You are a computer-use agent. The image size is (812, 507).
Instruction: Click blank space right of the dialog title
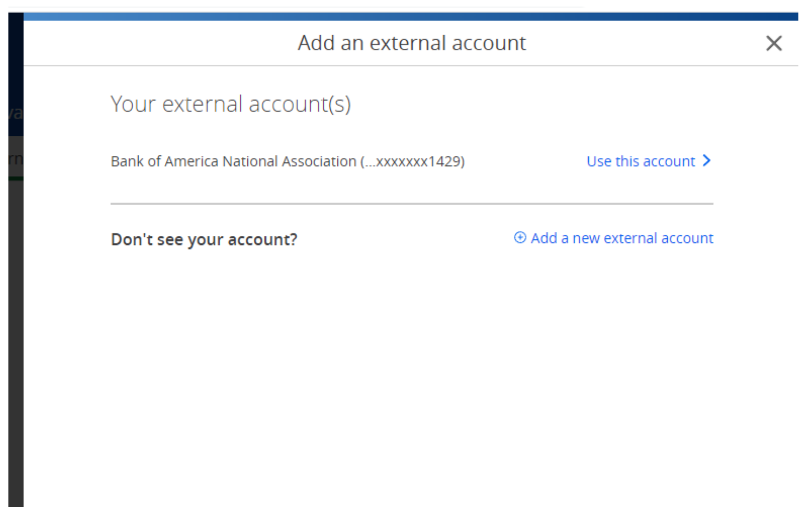[x=647, y=43]
